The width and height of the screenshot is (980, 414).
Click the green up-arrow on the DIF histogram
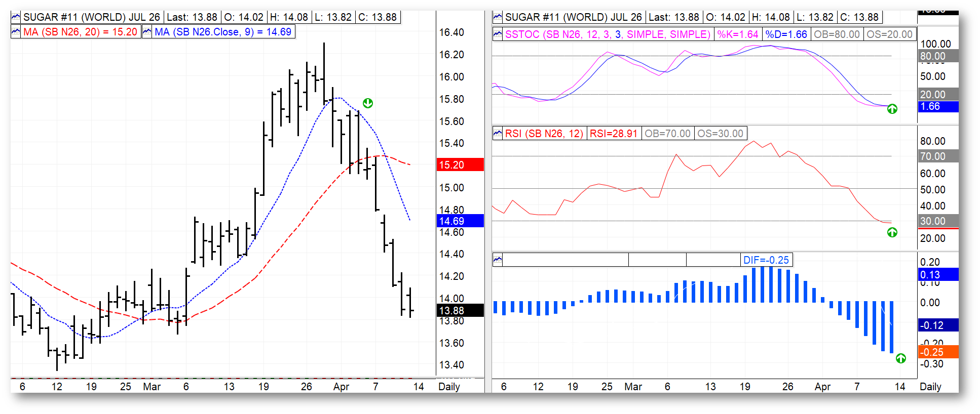(901, 358)
